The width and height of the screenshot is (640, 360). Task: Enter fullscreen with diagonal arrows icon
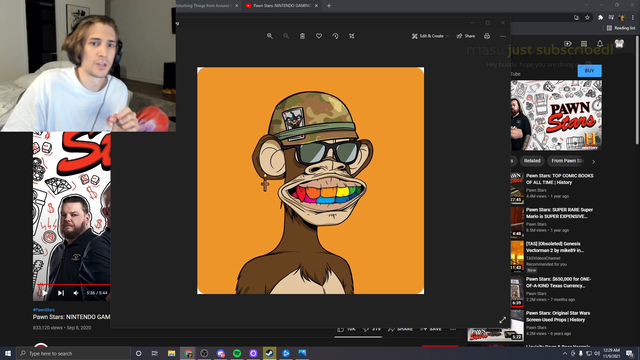coord(502,320)
